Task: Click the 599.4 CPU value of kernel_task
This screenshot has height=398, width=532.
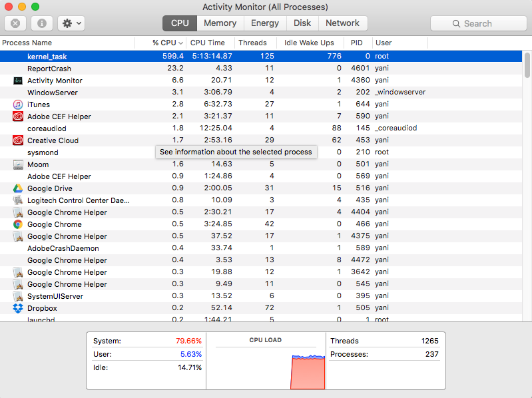Action: coord(173,56)
